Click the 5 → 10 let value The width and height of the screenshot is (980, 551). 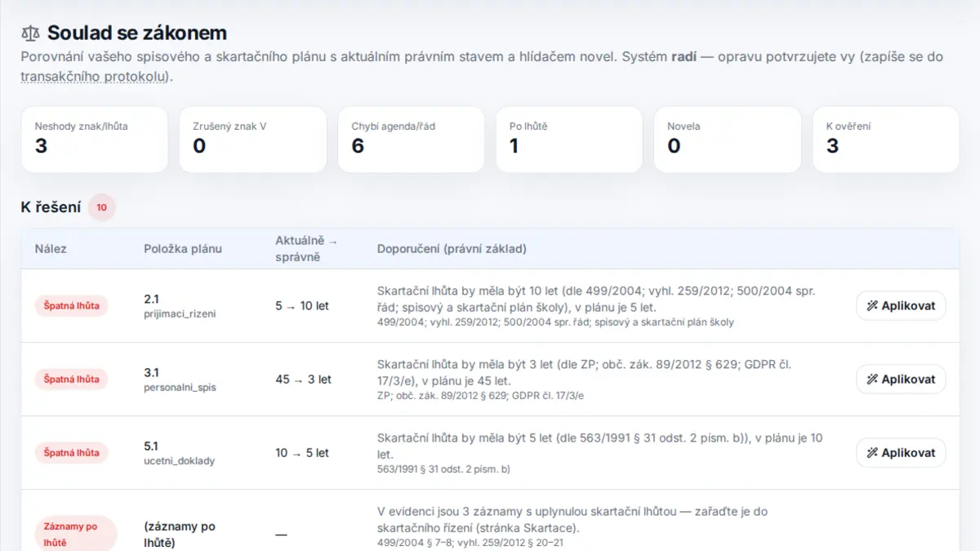click(x=302, y=306)
